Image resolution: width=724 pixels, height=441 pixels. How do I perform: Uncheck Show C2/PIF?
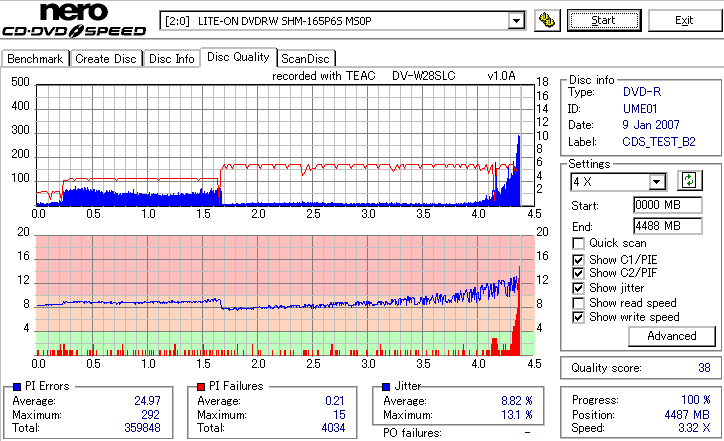[x=578, y=273]
